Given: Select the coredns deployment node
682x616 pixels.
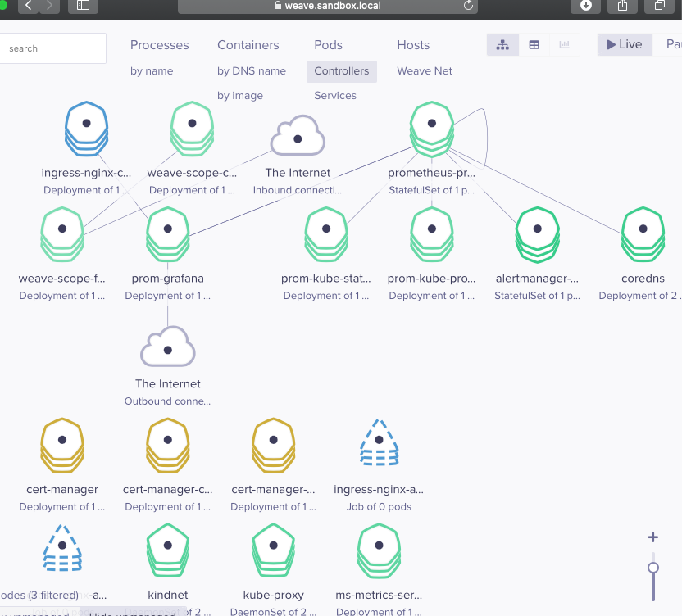Looking at the screenshot, I should pos(643,234).
